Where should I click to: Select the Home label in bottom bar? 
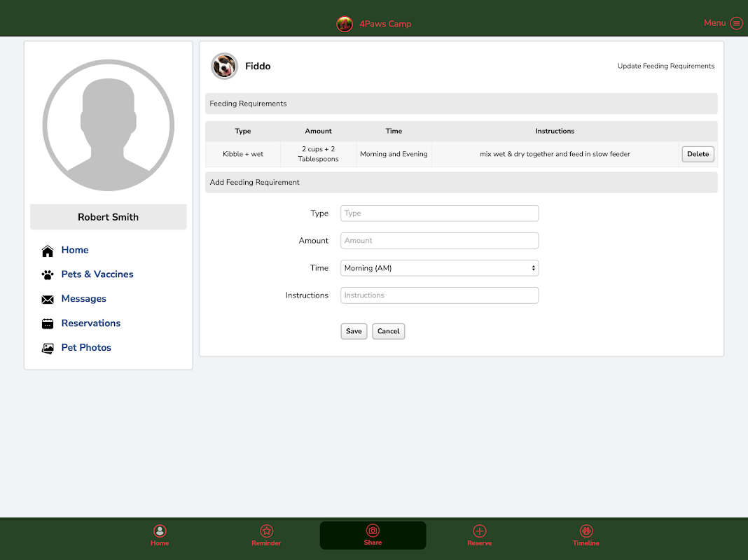coord(160,542)
